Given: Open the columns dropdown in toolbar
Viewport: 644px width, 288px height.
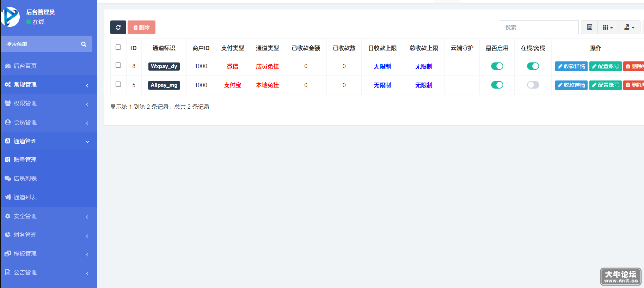Looking at the screenshot, I should (x=608, y=27).
